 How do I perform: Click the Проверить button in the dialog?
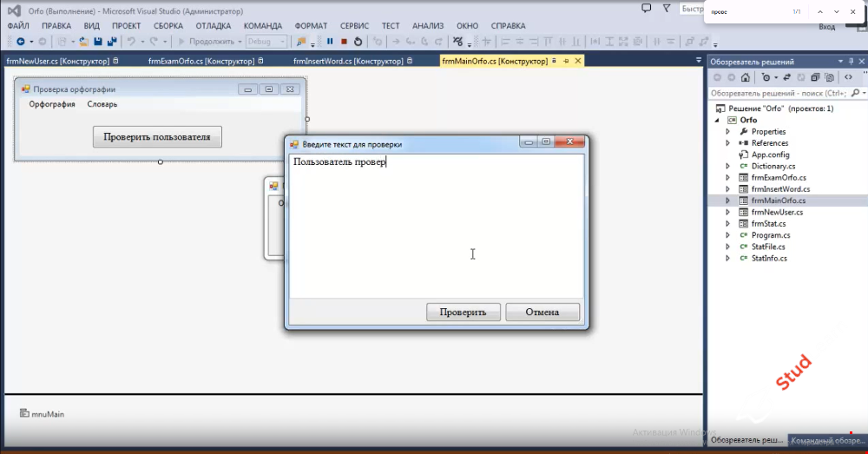pos(463,313)
